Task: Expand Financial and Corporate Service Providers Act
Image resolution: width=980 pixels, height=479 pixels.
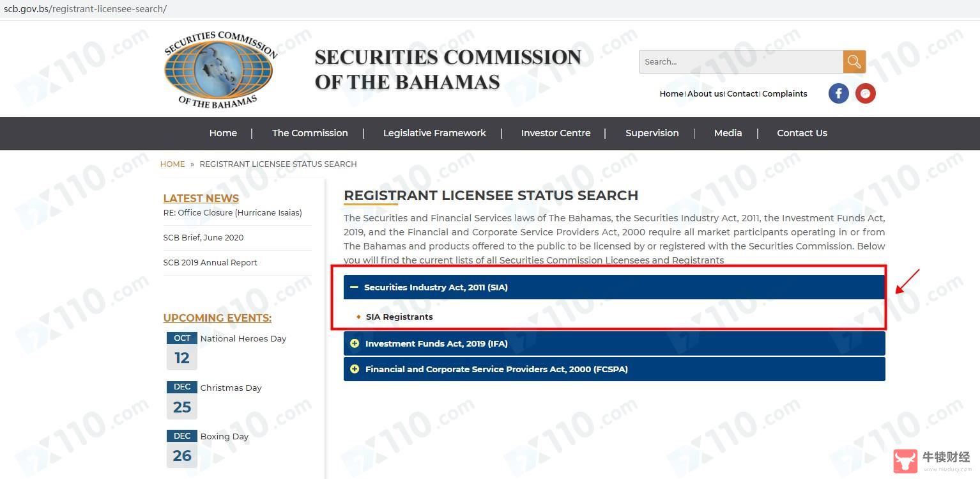Action: point(615,369)
